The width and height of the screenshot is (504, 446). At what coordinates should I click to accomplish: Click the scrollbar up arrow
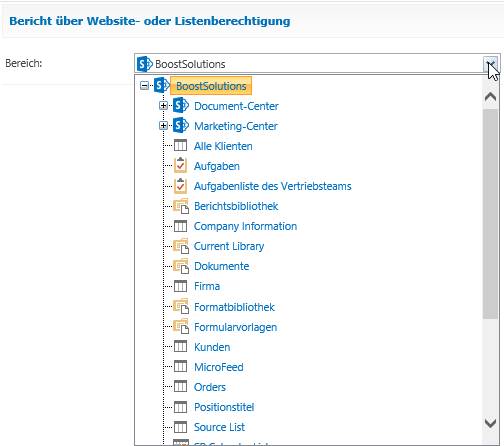click(x=490, y=97)
